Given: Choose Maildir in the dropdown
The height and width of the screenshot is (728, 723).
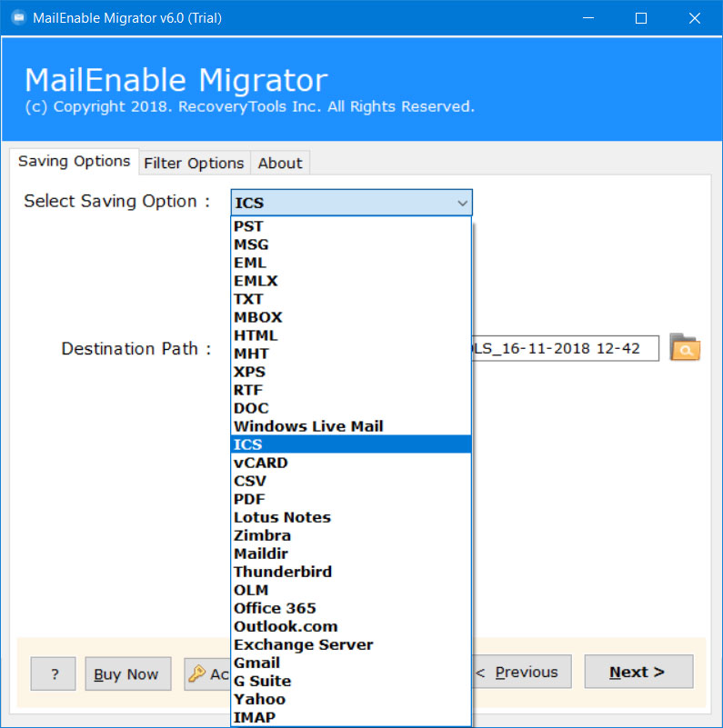Looking at the screenshot, I should pyautogui.click(x=351, y=553).
